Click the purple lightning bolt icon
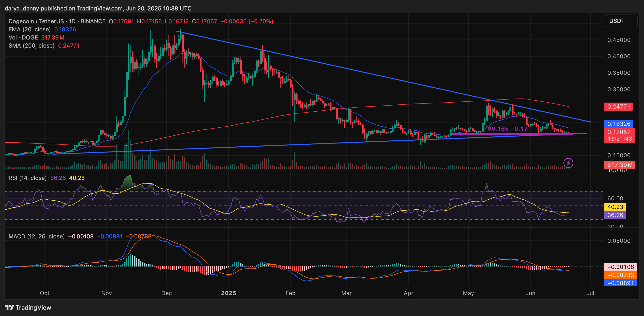This screenshot has height=316, width=644. 568,163
